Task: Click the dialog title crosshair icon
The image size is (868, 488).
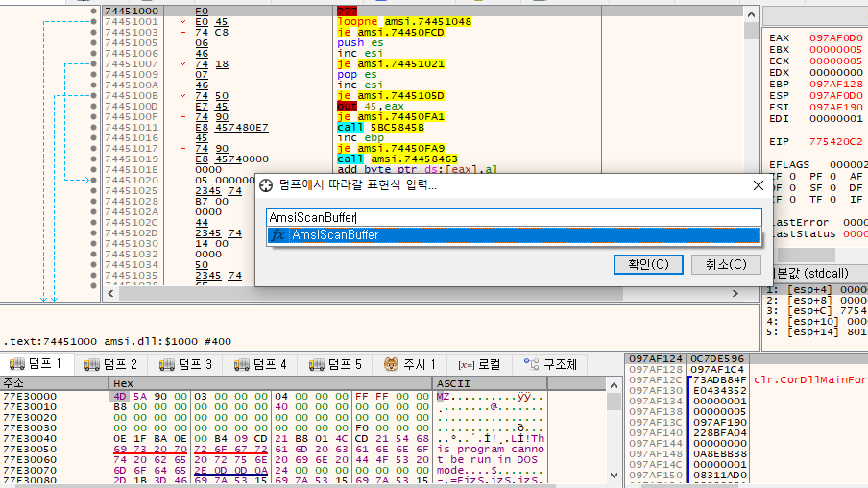Action: [266, 185]
